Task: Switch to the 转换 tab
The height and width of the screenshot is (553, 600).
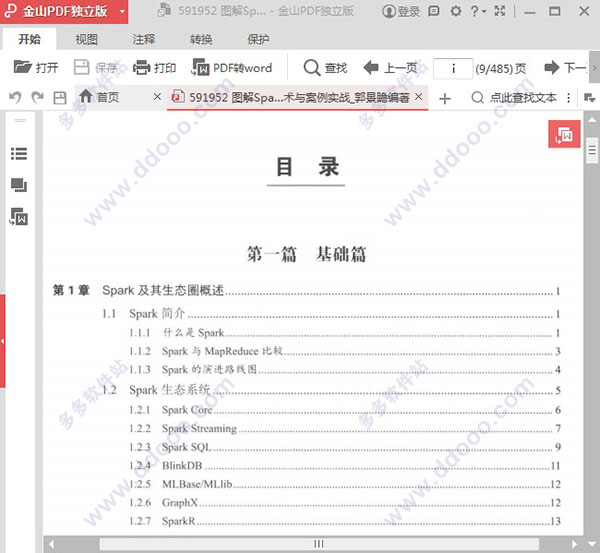Action: point(201,39)
